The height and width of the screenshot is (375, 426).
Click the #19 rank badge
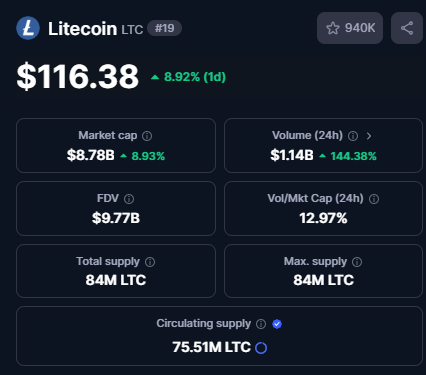[165, 28]
